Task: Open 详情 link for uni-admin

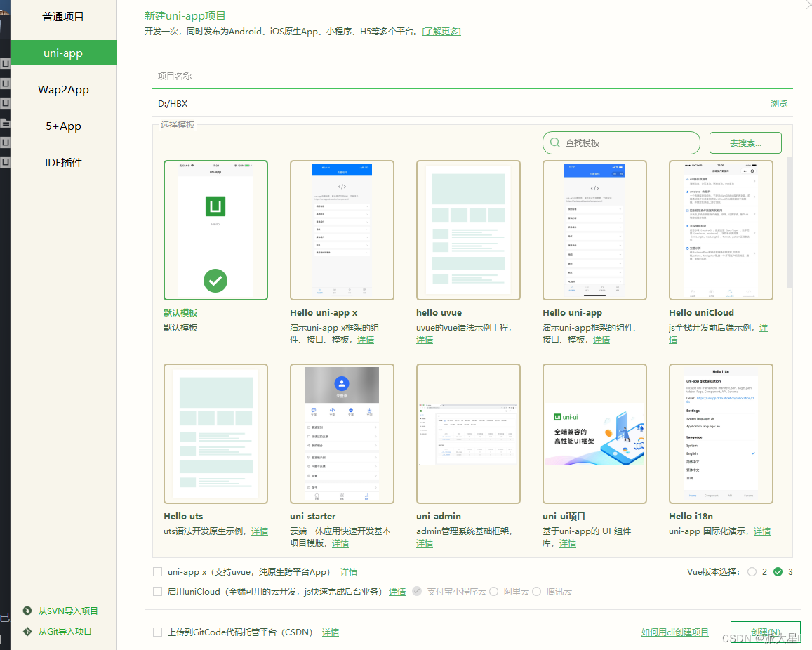Action: (425, 543)
